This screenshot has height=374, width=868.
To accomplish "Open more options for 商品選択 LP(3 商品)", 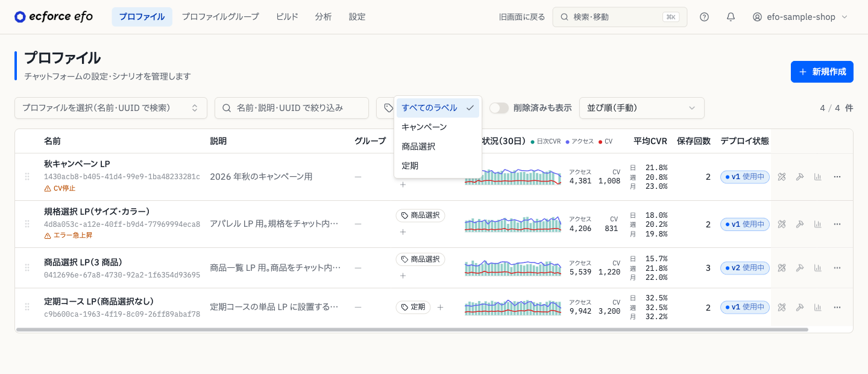I will [x=837, y=268].
